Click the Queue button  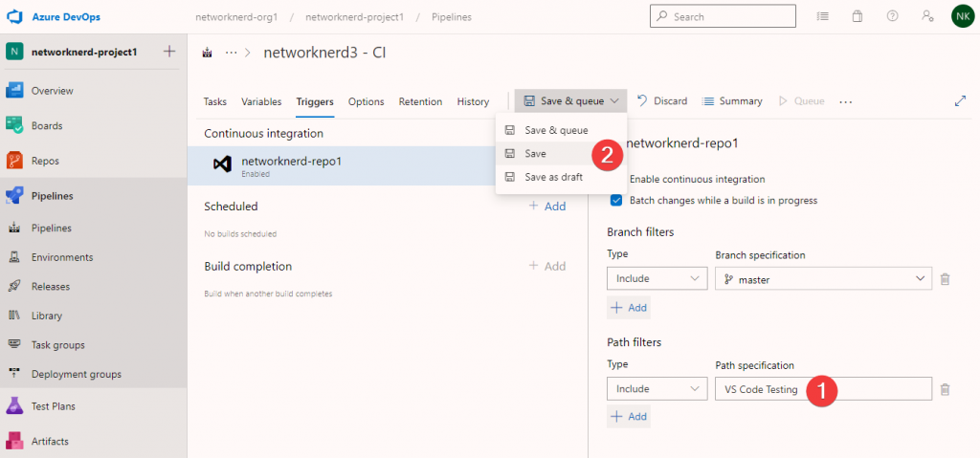pos(802,101)
